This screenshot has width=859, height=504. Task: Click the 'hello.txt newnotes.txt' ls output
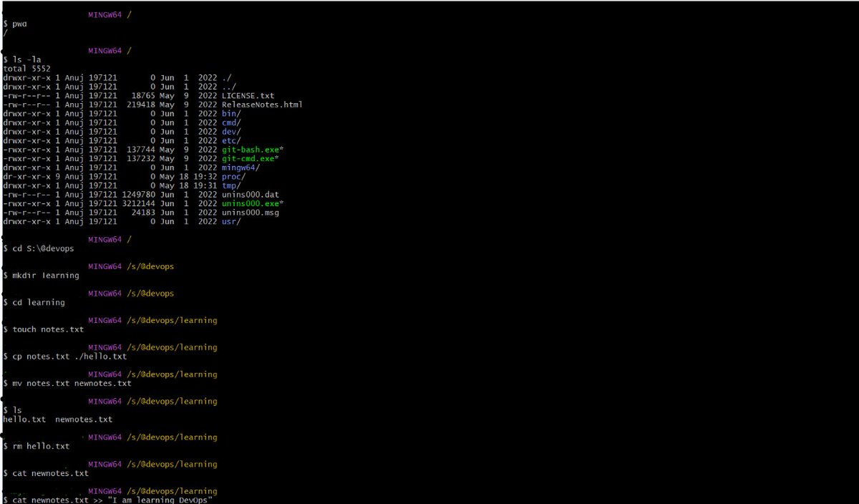click(x=57, y=419)
